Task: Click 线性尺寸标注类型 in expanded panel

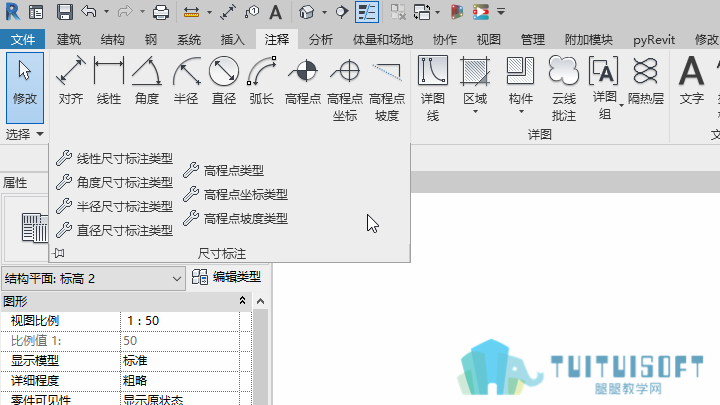Action: click(x=114, y=158)
